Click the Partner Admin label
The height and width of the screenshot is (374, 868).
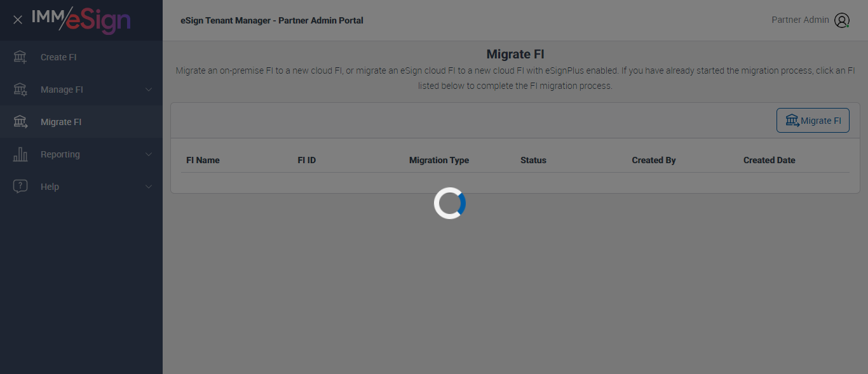(x=800, y=20)
